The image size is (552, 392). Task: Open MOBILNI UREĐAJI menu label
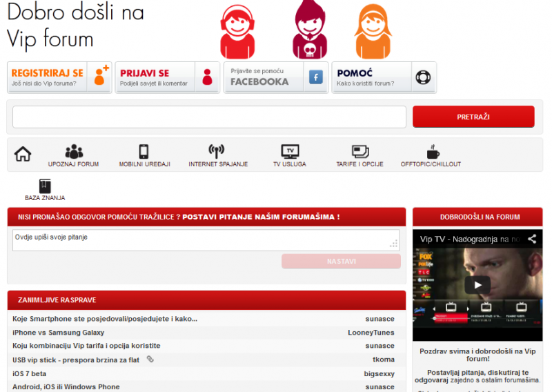145,164
